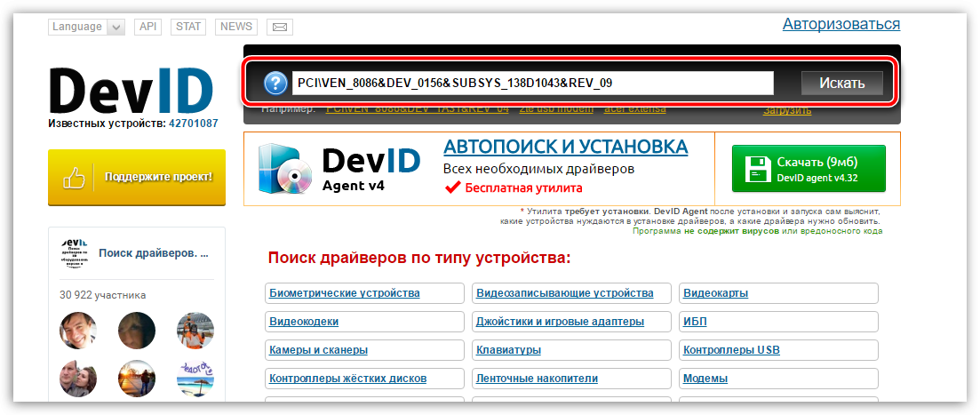This screenshot has height=415, width=980.
Task: Open the API menu item
Action: 147,27
